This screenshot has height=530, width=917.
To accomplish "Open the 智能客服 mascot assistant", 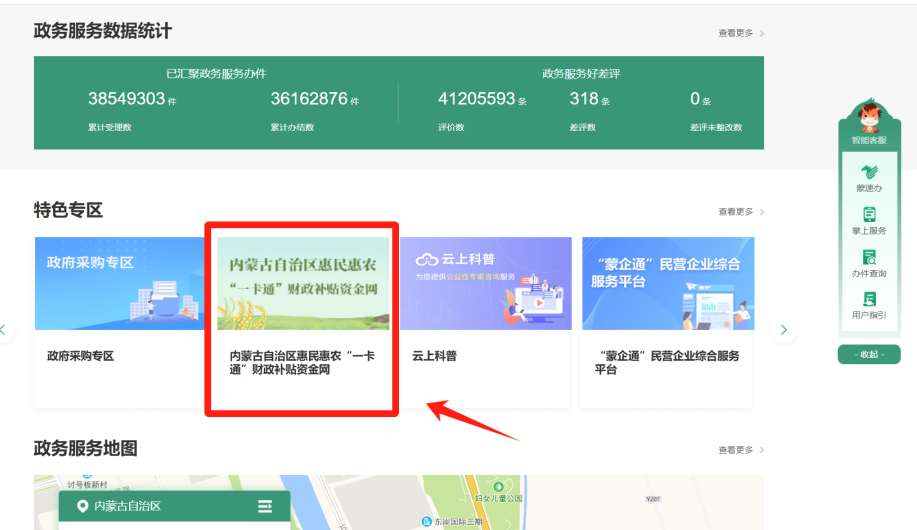I will (x=868, y=118).
